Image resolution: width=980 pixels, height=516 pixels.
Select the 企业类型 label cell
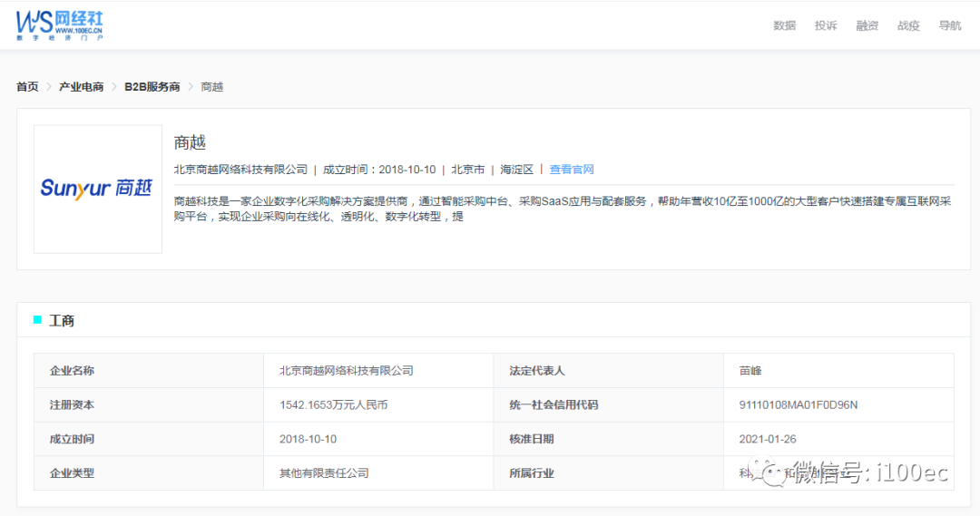[x=149, y=472]
